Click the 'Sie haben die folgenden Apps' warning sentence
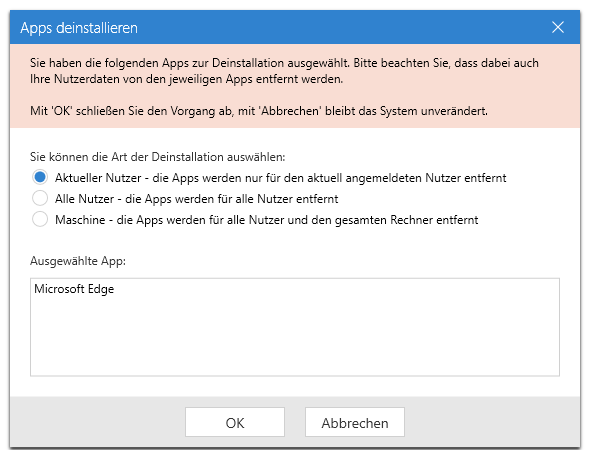 [x=190, y=63]
